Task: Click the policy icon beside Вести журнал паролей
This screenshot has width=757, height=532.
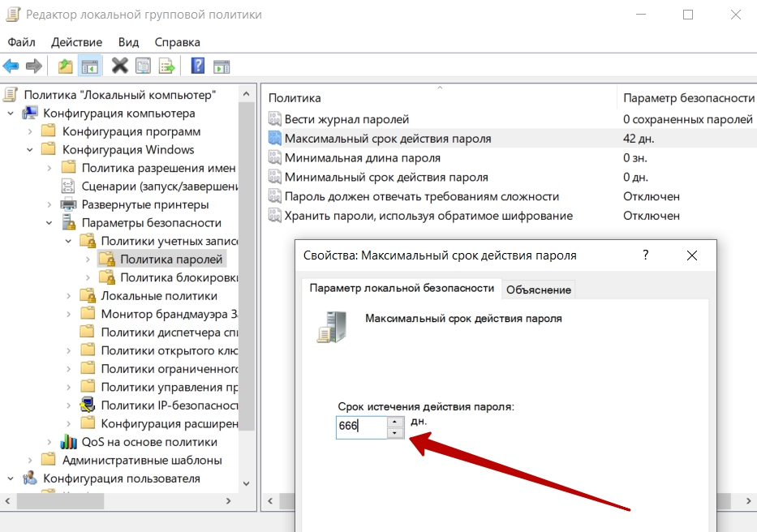Action: coord(275,118)
